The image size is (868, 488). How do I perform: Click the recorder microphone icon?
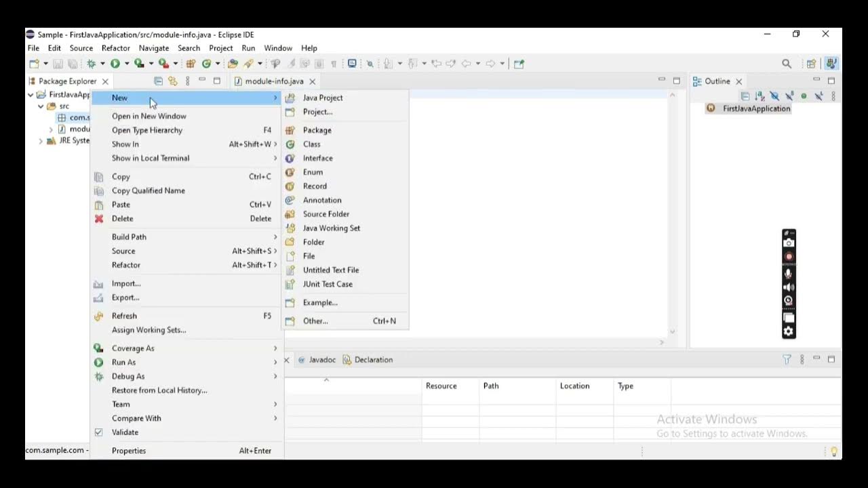pyautogui.click(x=789, y=274)
